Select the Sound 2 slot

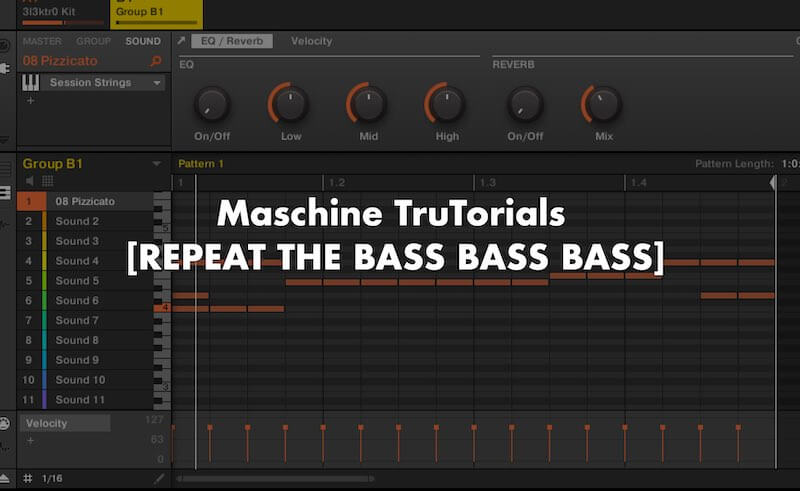coord(85,221)
